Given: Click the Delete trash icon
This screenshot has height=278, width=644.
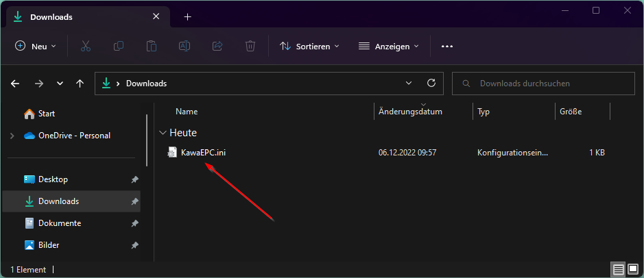Looking at the screenshot, I should pos(250,47).
